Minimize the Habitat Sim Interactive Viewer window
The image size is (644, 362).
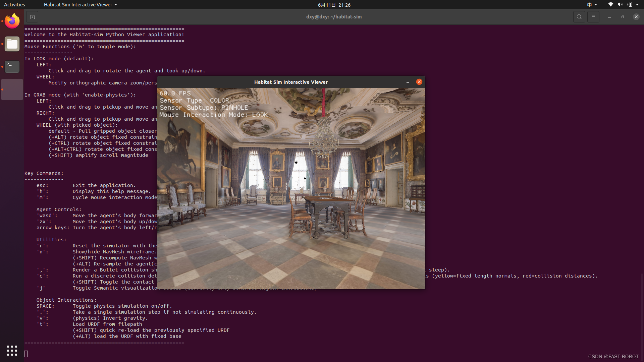pos(408,82)
